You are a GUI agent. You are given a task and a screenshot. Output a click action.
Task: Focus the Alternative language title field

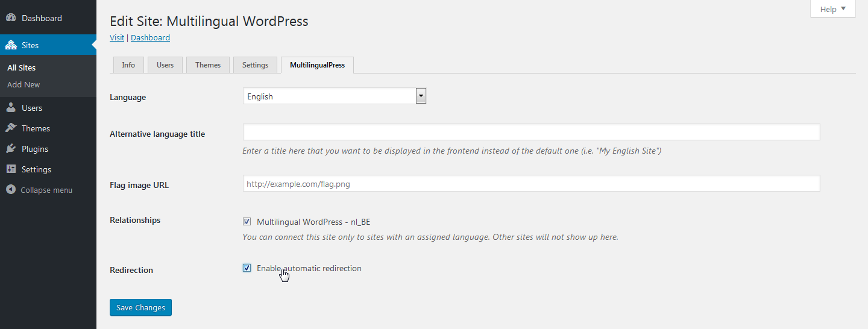pos(531,132)
